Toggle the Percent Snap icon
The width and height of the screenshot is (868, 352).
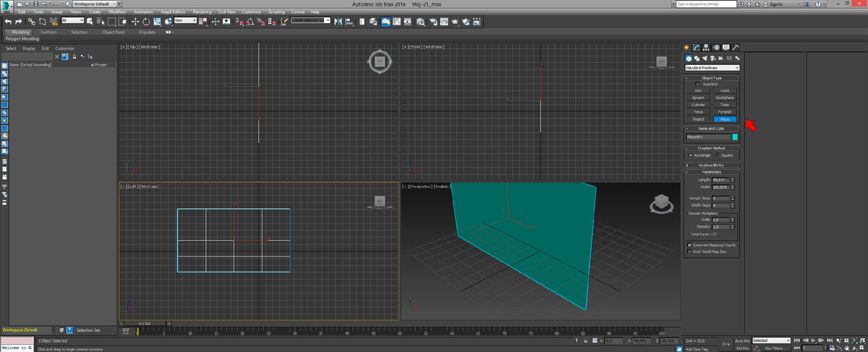(260, 22)
